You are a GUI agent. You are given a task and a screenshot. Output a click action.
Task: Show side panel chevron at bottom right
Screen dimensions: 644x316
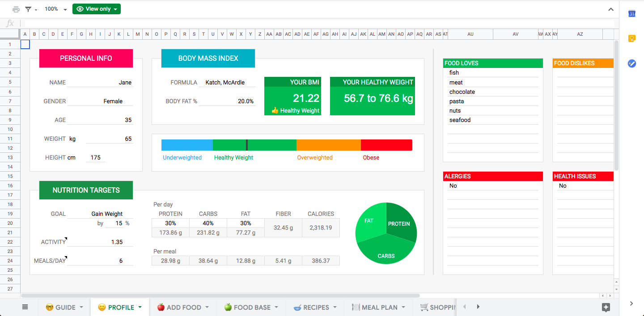[631, 303]
